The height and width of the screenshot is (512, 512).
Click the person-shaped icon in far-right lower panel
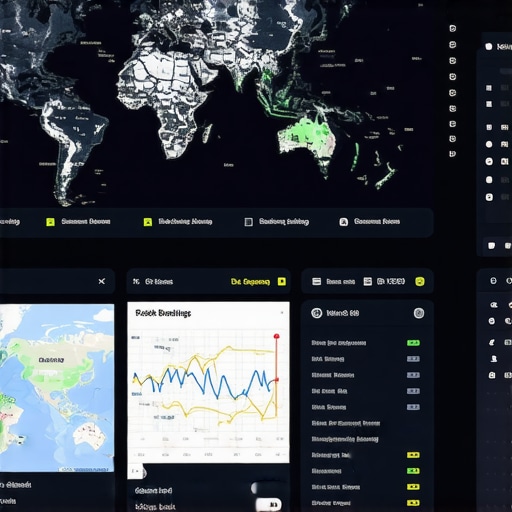(x=494, y=359)
